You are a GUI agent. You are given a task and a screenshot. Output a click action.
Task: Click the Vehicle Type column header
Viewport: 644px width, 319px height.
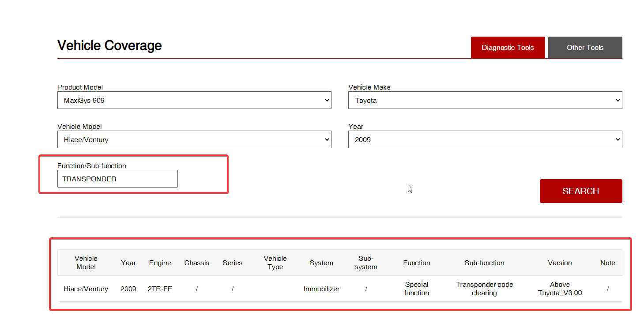coord(275,263)
